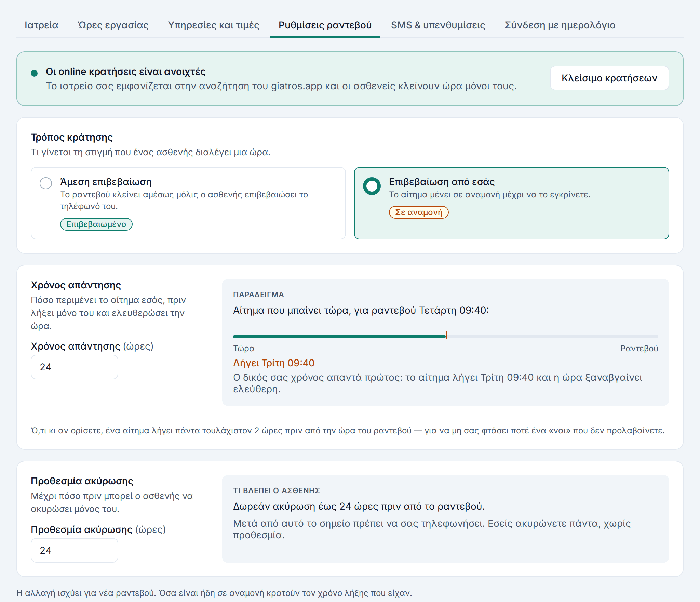700x602 pixels.
Task: Switch to Ώρες εργασίας tab
Action: pyautogui.click(x=113, y=25)
